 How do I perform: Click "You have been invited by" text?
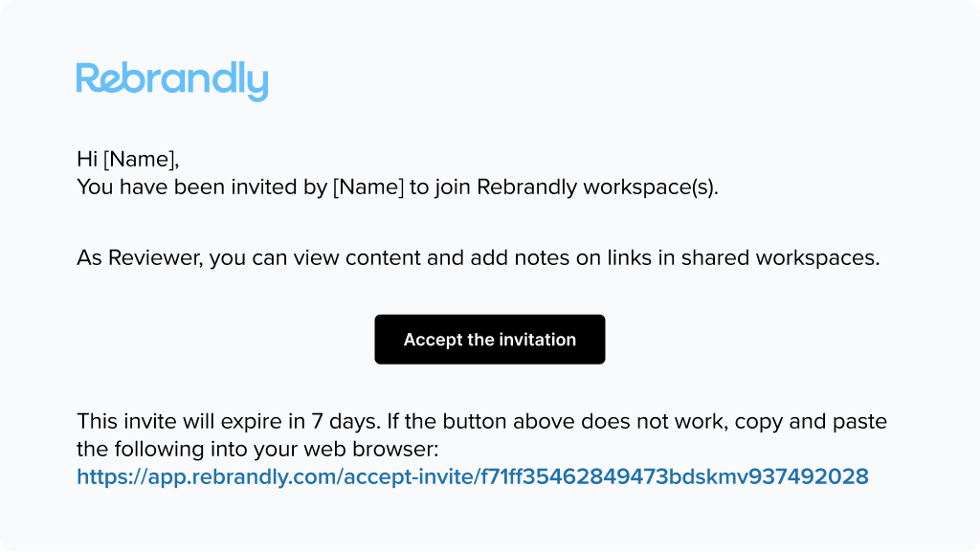pyautogui.click(x=202, y=187)
